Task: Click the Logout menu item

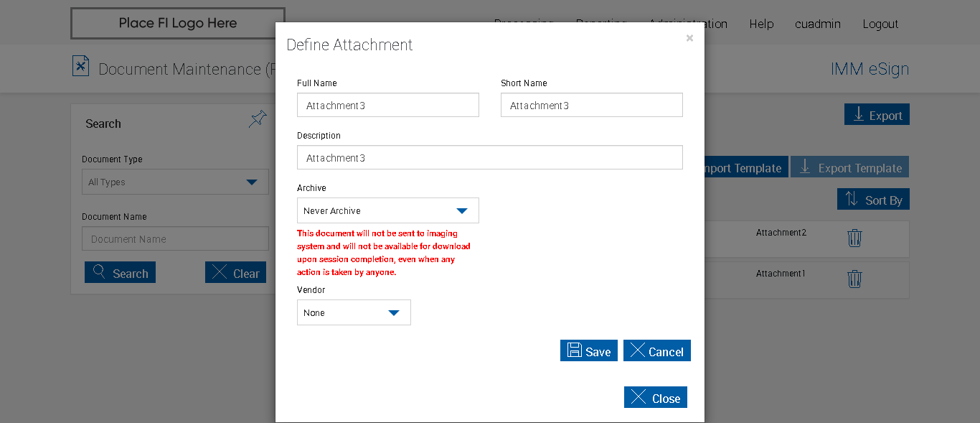Action: (880, 24)
